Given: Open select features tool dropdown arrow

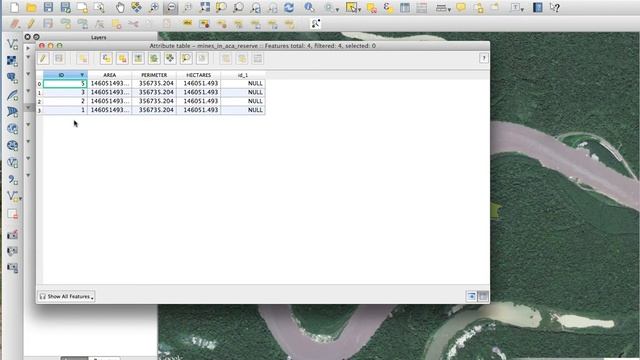Looking at the screenshot, I should (360, 9).
